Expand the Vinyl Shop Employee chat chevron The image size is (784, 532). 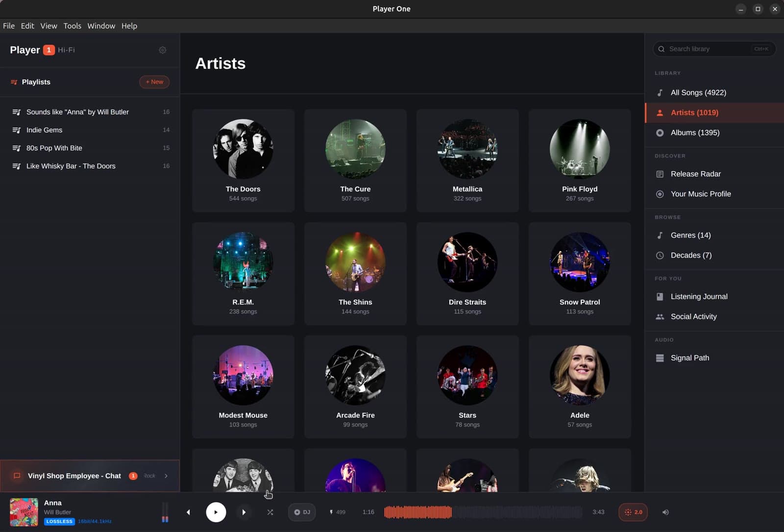(x=166, y=476)
